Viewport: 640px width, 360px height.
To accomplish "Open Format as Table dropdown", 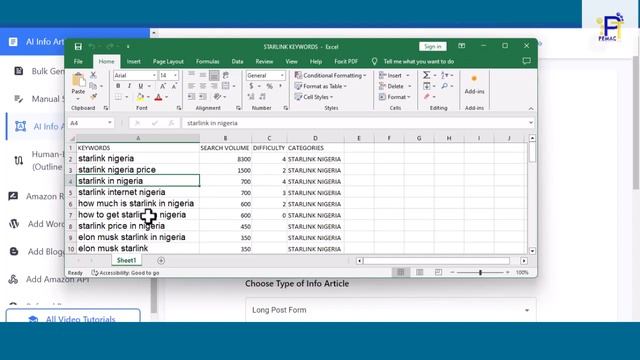I will 321,86.
